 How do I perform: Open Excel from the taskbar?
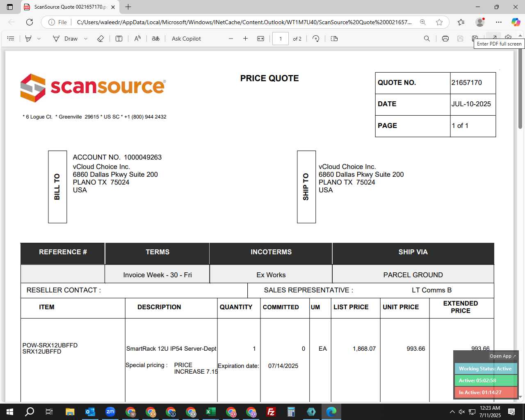click(x=210, y=412)
